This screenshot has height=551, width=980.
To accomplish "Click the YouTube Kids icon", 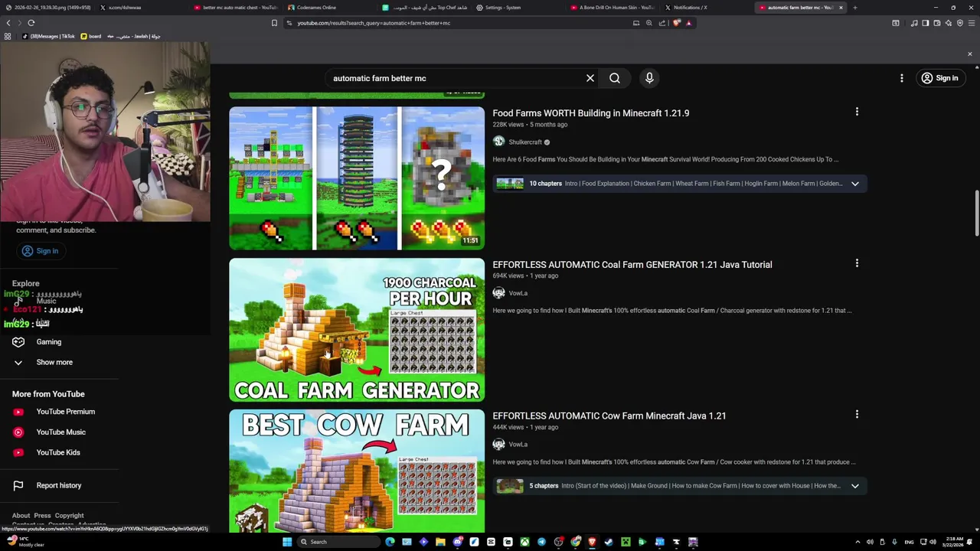I will tap(18, 452).
